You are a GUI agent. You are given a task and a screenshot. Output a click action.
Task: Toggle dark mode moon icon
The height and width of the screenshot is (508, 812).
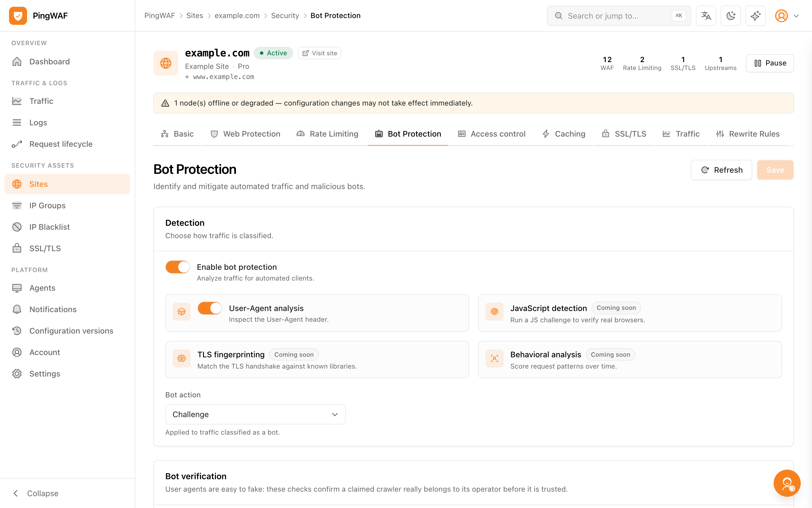point(731,16)
